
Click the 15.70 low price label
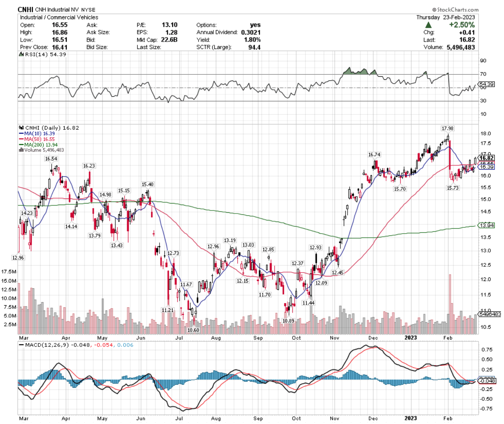400,189
